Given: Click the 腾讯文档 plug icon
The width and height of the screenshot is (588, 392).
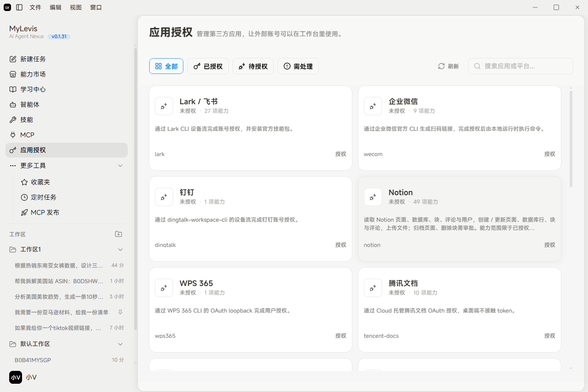Looking at the screenshot, I should pos(373,288).
